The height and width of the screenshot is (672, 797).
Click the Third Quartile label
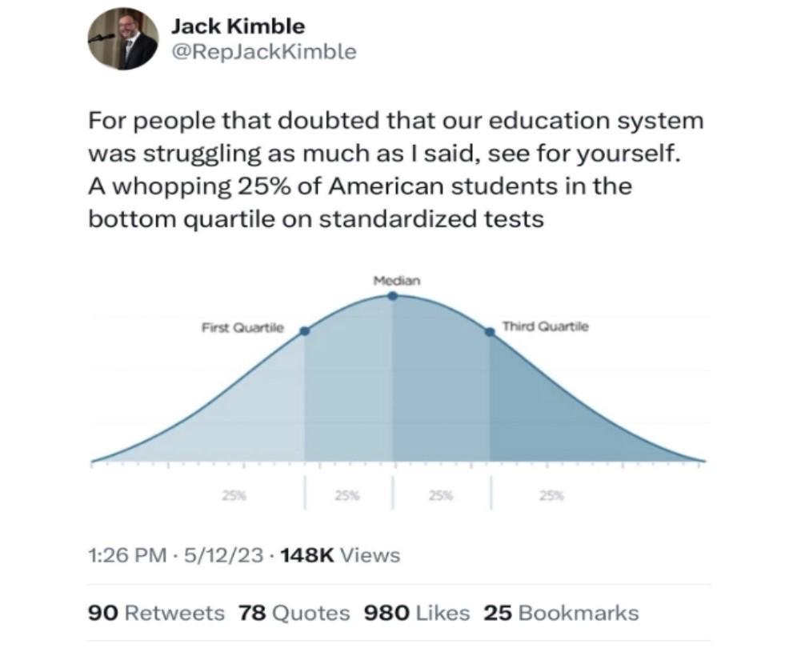[546, 326]
